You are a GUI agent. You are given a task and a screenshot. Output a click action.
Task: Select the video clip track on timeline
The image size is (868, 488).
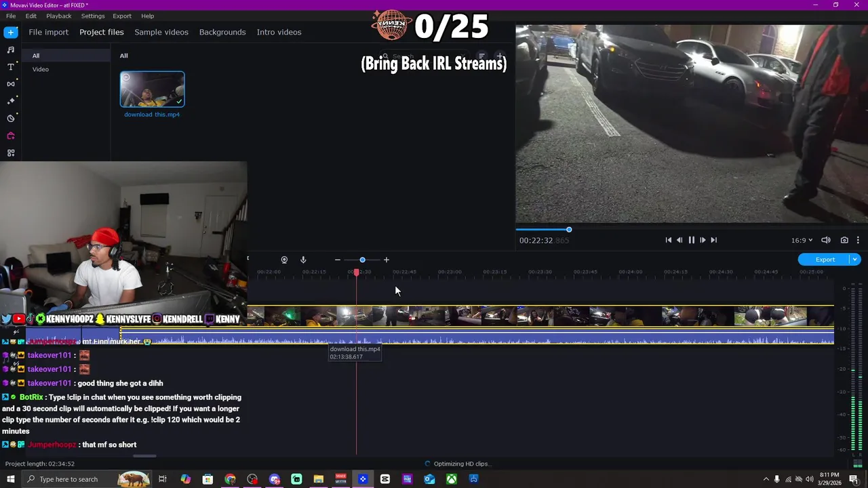[x=540, y=316]
